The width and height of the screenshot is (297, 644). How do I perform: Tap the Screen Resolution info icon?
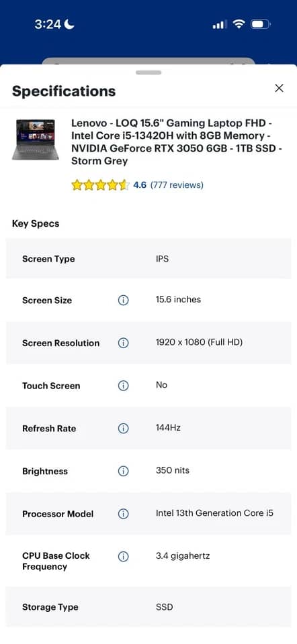(123, 343)
